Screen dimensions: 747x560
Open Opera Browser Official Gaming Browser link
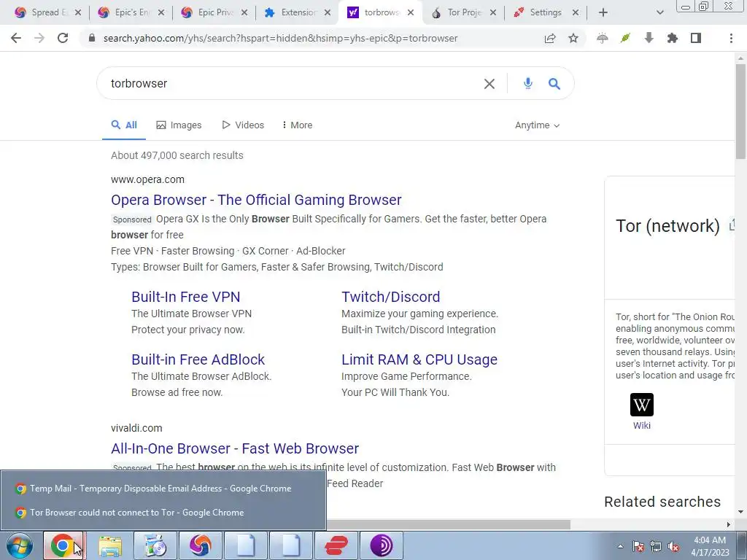(256, 200)
